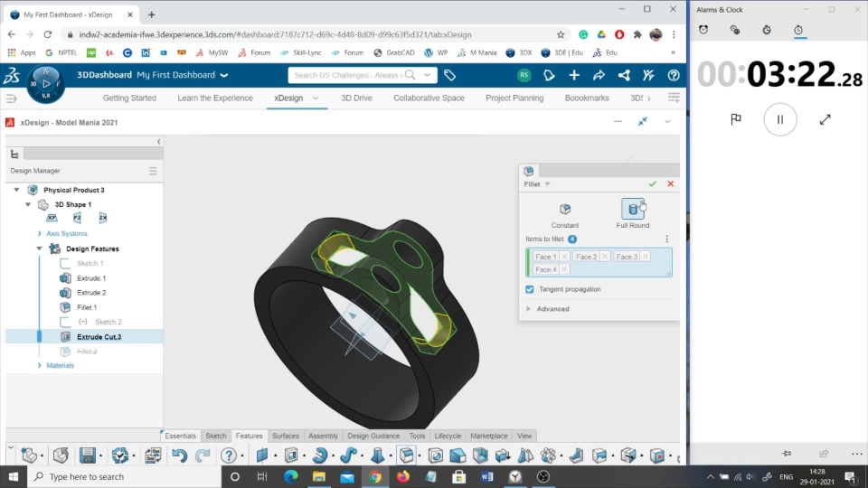
Task: Pause the stopwatch in Alarms & Clock
Action: click(x=780, y=119)
